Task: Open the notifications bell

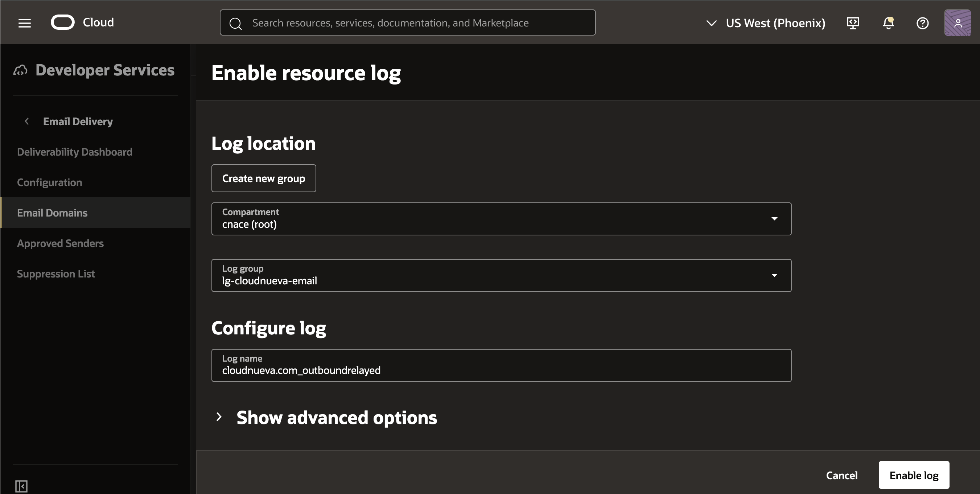Action: tap(888, 23)
